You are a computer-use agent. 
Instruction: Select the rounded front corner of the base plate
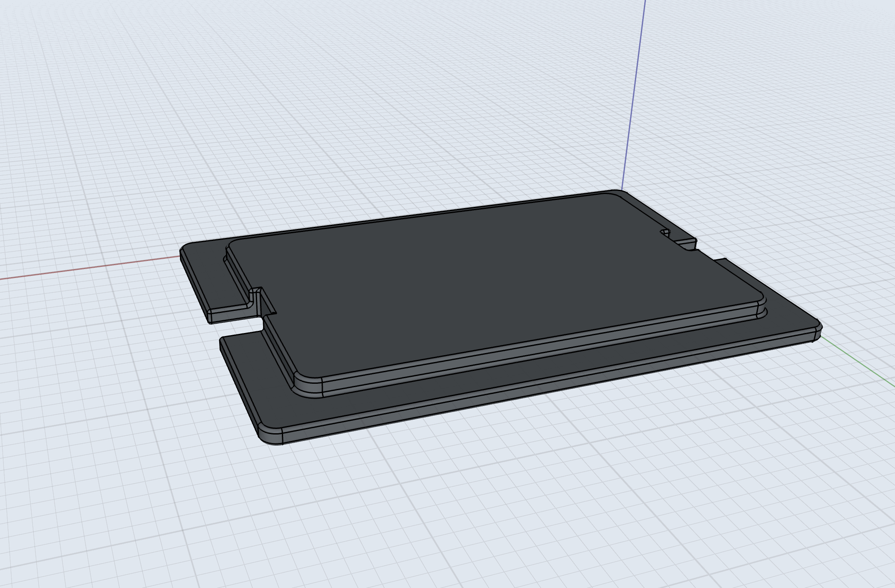[270, 435]
